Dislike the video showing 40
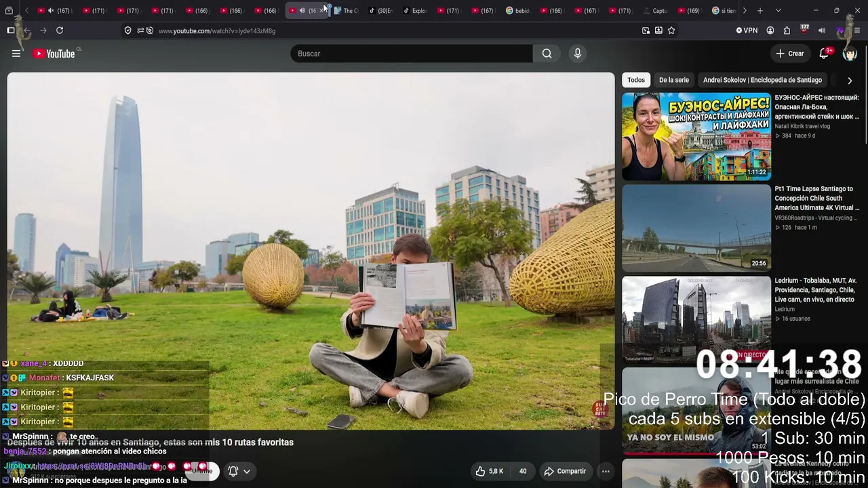Screen dimensions: 868x488 pyautogui.click(x=523, y=471)
